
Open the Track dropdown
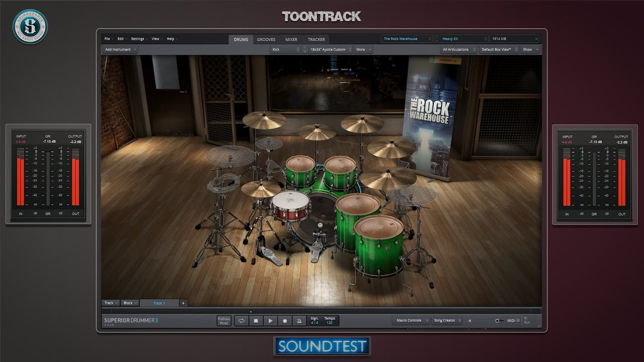[111, 303]
